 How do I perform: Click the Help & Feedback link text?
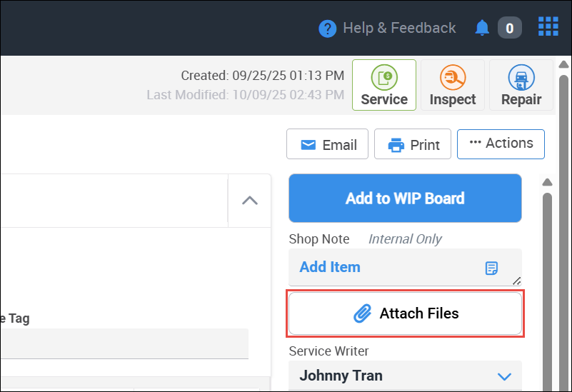pyautogui.click(x=399, y=28)
